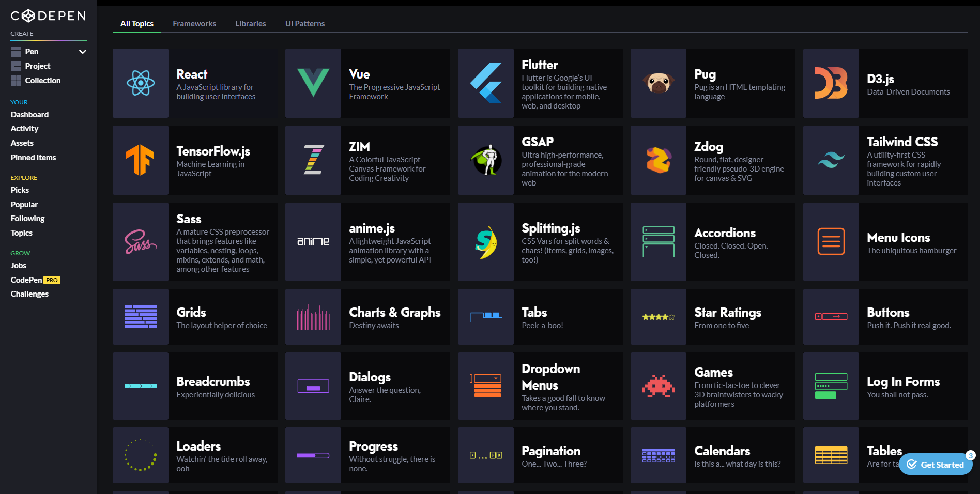Open the anime.js logo icon
980x494 pixels.
click(313, 241)
